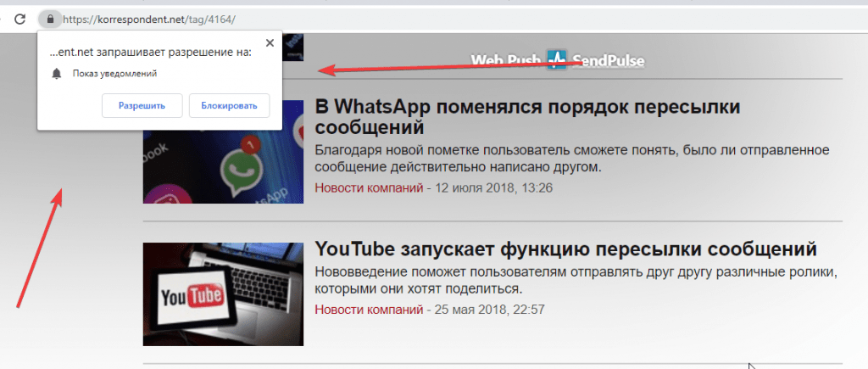Close the notification permission popup
The height and width of the screenshot is (369, 868).
(x=270, y=43)
